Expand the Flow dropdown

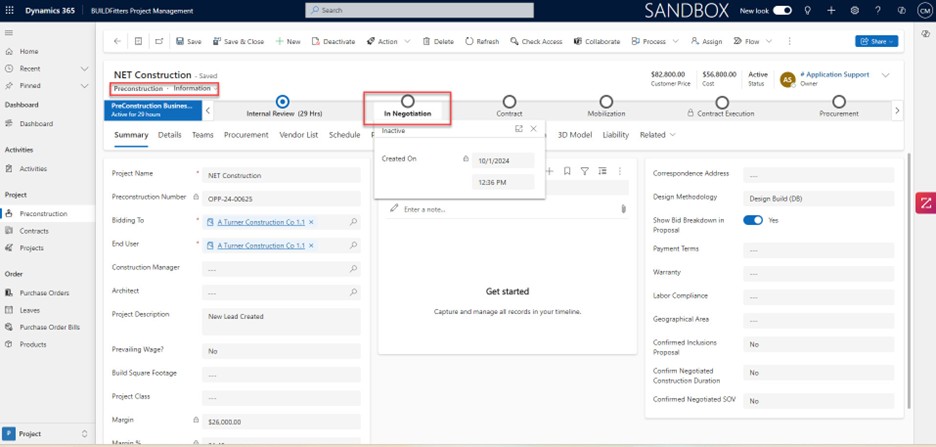768,41
